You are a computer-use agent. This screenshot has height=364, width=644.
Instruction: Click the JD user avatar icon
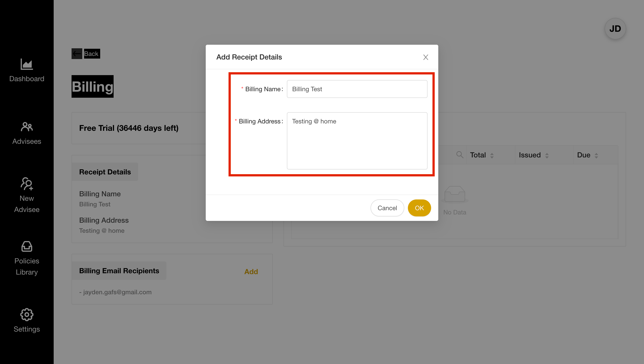(x=615, y=29)
